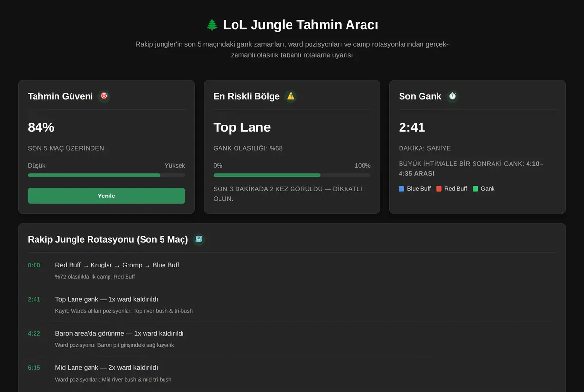Click the '%72 olasılıkla ilk camp' note

tap(95, 277)
